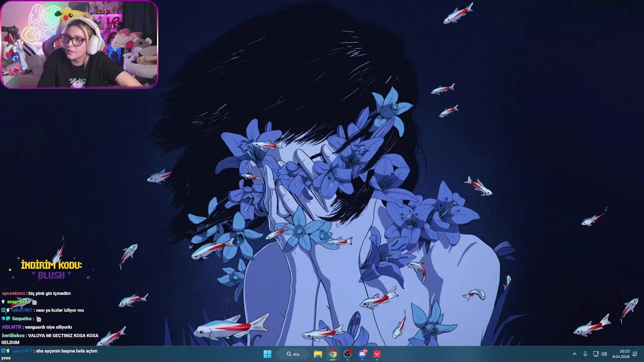Click the Sequelss chat username

(23, 319)
